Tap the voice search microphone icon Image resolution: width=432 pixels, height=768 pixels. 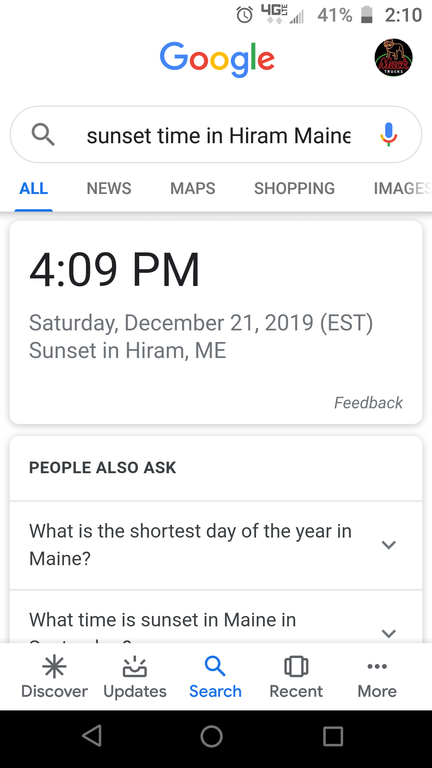pos(388,135)
